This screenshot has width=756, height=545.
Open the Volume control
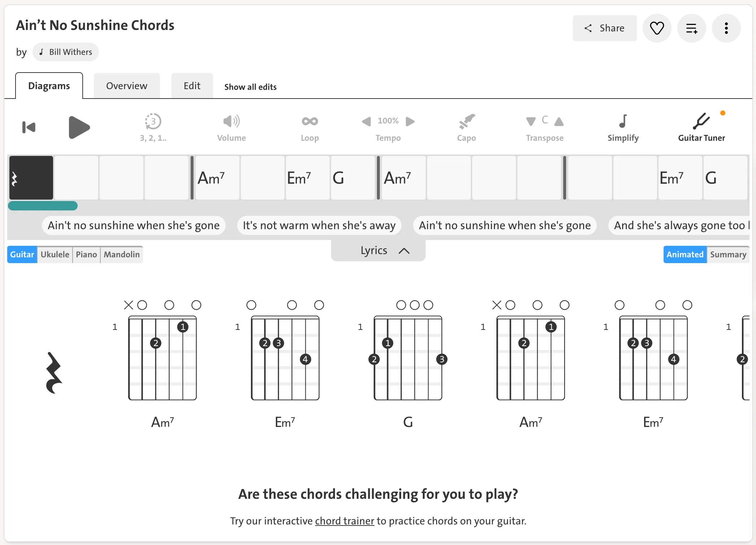[x=231, y=126]
